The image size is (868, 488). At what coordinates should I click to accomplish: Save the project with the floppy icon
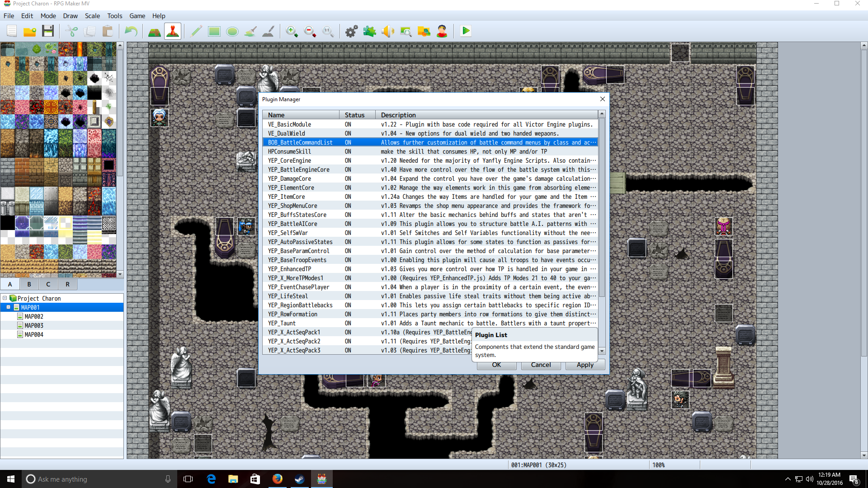coord(48,31)
